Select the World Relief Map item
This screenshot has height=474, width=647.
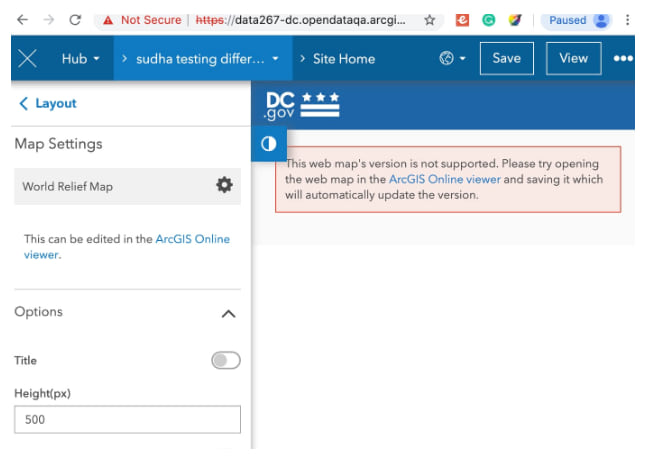[x=128, y=186]
